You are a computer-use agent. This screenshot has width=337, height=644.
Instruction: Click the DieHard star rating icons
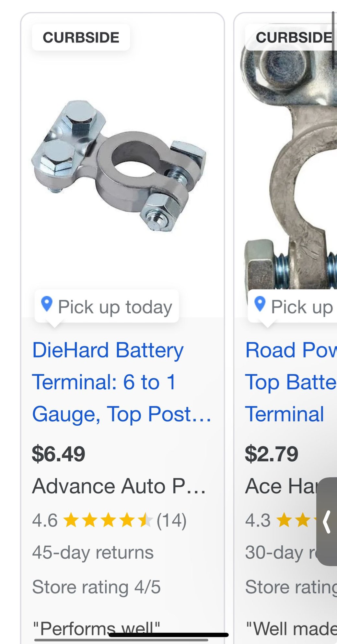pos(108,520)
